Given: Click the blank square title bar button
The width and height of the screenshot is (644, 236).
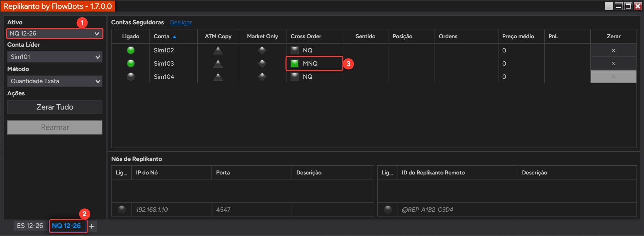Looking at the screenshot, I should point(609,6).
